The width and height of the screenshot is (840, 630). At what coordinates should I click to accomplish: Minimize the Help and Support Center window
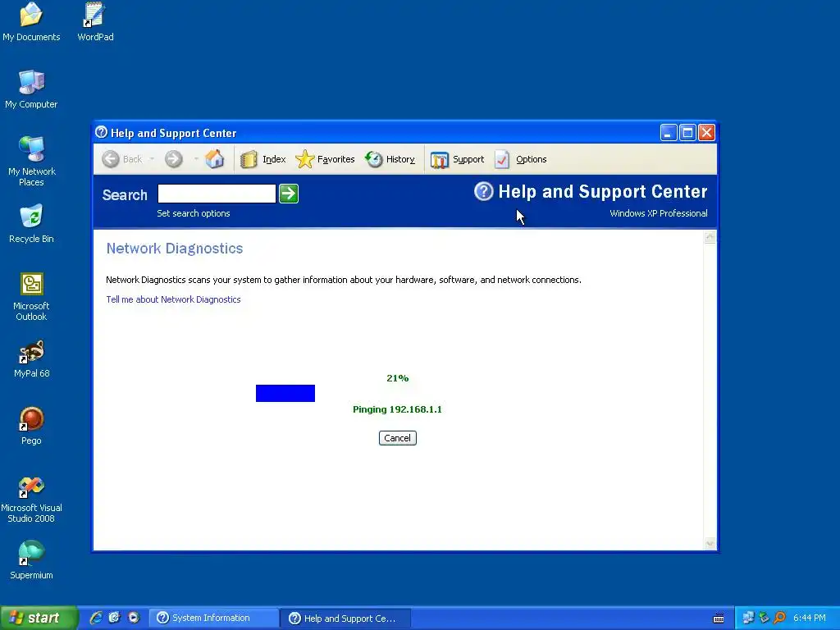pyautogui.click(x=668, y=133)
